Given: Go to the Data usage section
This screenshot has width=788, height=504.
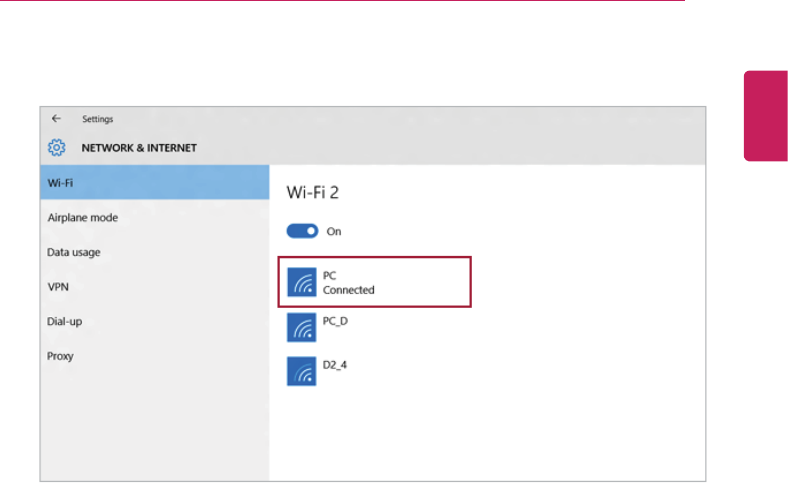Looking at the screenshot, I should pyautogui.click(x=74, y=252).
